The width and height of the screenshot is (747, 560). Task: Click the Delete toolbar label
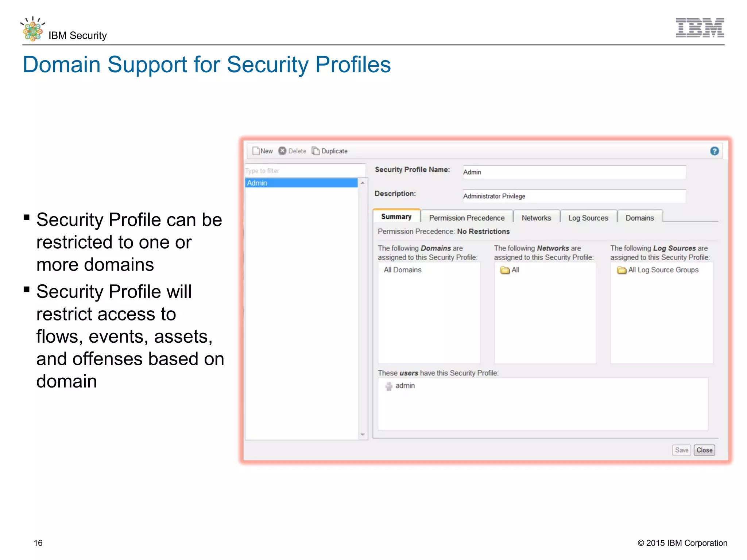[x=297, y=151]
